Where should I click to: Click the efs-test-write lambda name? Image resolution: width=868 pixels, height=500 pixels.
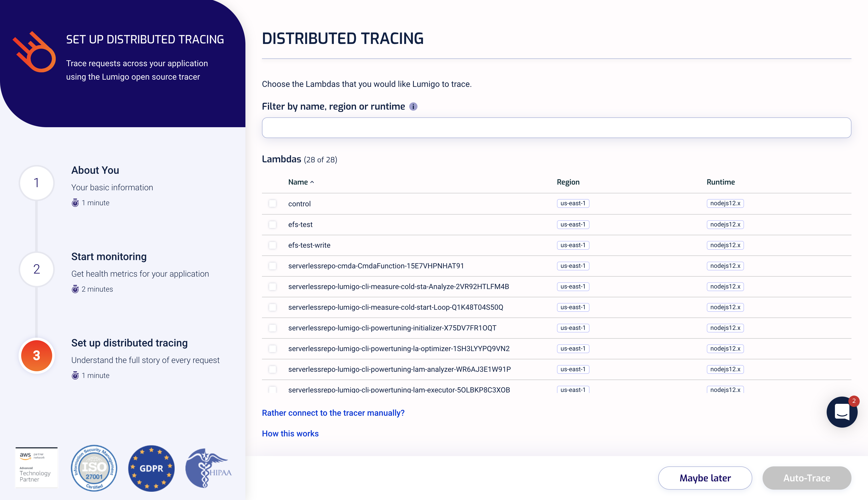(309, 245)
